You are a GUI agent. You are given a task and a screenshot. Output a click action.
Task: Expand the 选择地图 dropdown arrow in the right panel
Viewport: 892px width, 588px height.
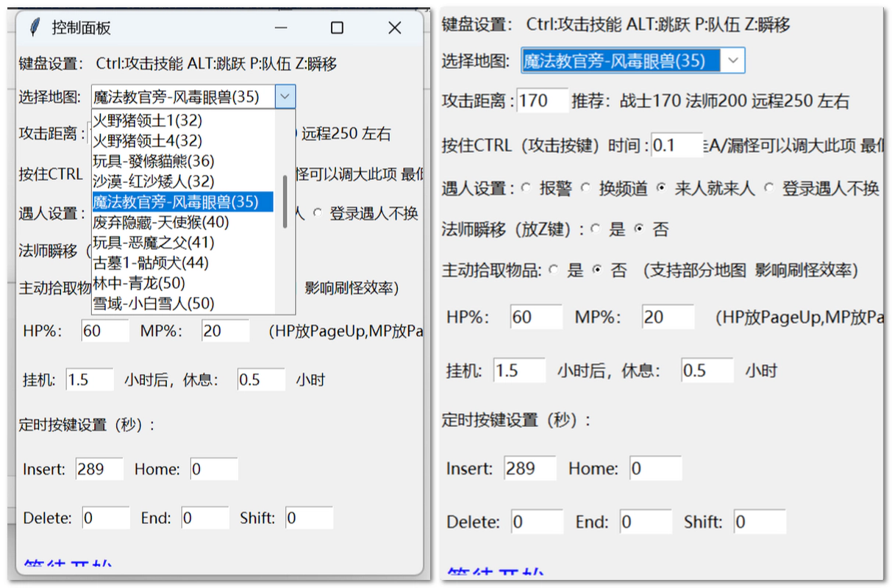coord(732,61)
